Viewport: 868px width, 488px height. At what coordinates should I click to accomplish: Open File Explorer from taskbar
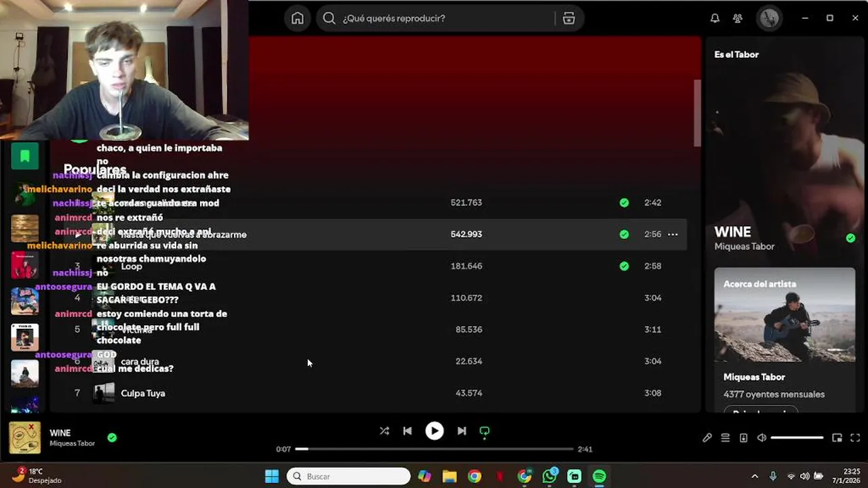[x=450, y=476]
